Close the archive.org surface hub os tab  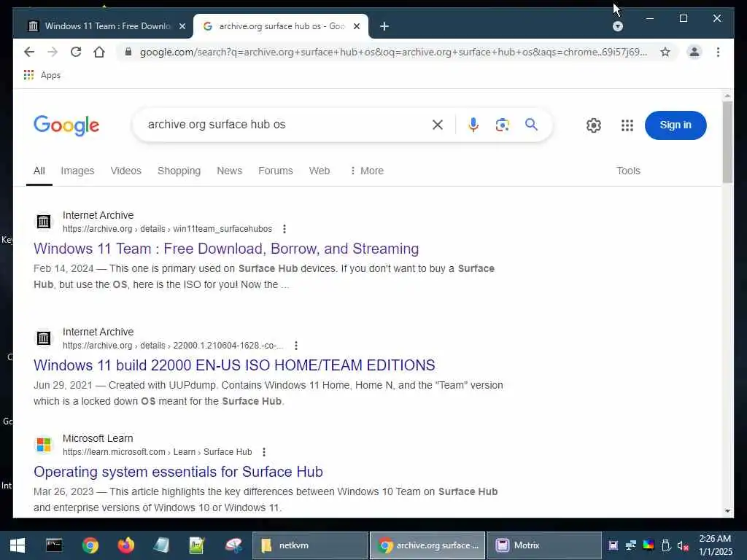point(356,26)
